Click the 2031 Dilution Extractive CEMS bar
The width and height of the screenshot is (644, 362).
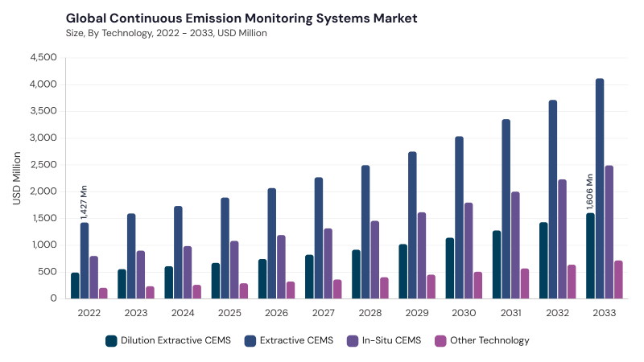[x=497, y=265]
